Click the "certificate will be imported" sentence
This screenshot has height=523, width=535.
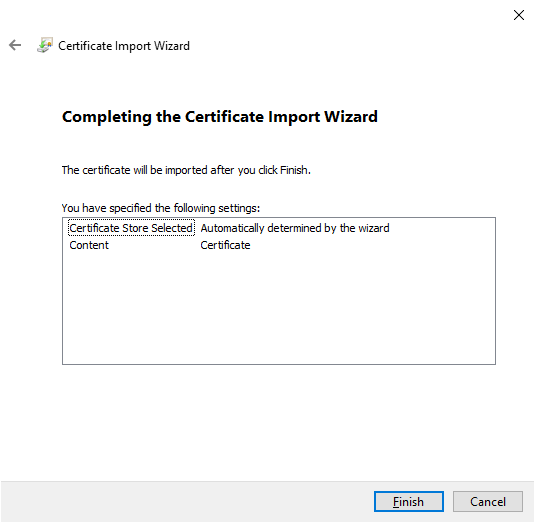(x=186, y=170)
